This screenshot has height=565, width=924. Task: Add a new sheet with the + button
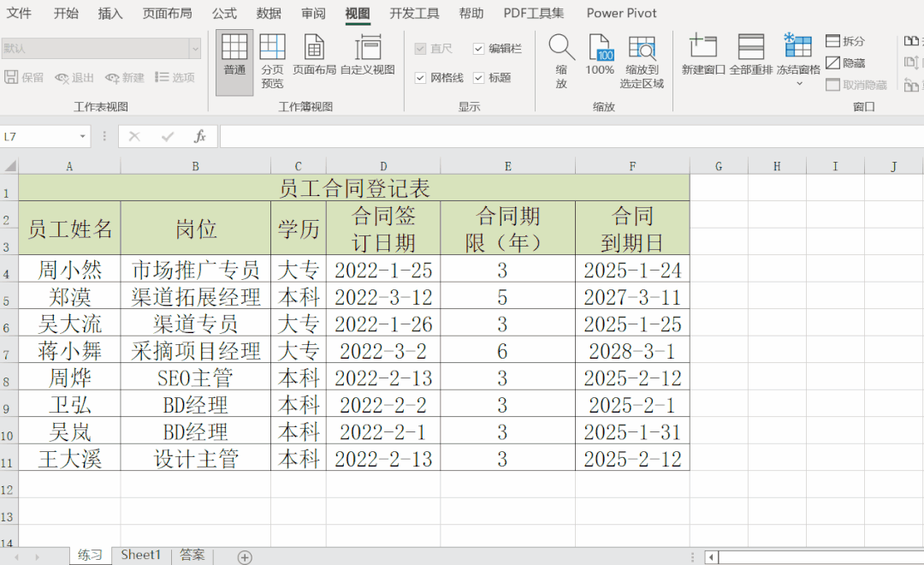coord(245,555)
